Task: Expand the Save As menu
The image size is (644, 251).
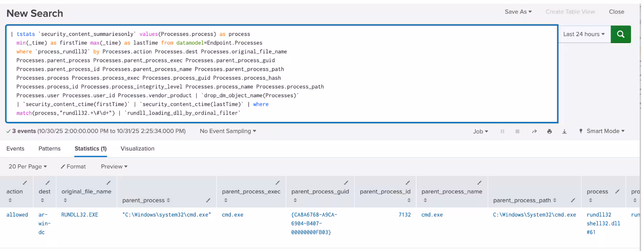Action: [x=518, y=12]
